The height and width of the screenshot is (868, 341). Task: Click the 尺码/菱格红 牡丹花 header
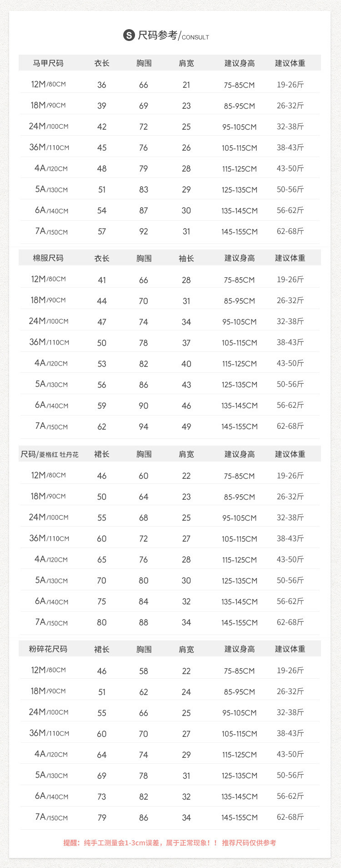click(50, 454)
